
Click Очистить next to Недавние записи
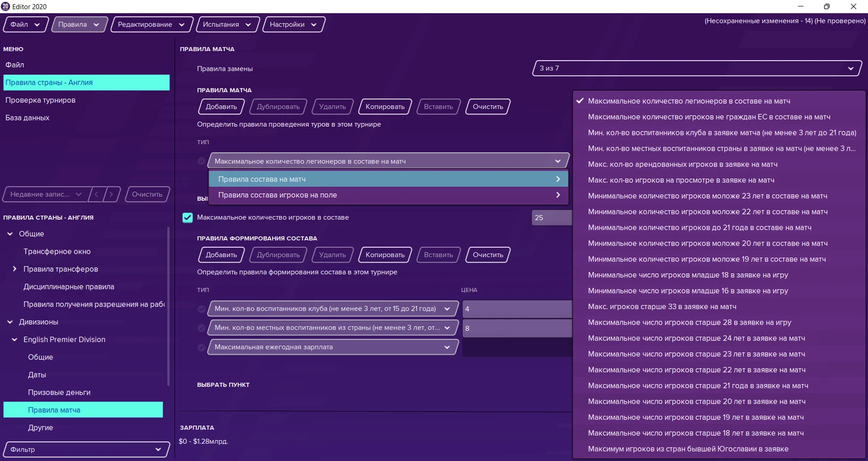coord(147,194)
